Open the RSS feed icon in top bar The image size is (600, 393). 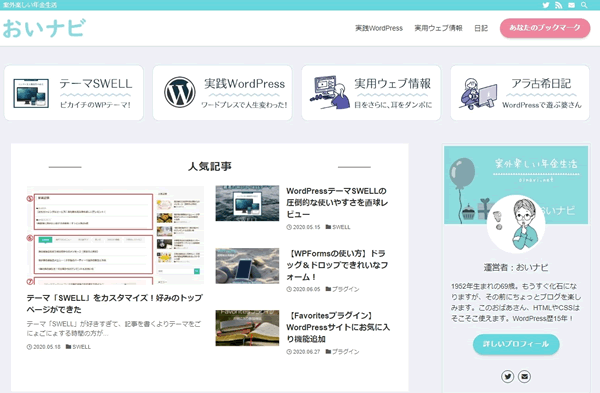coord(559,5)
